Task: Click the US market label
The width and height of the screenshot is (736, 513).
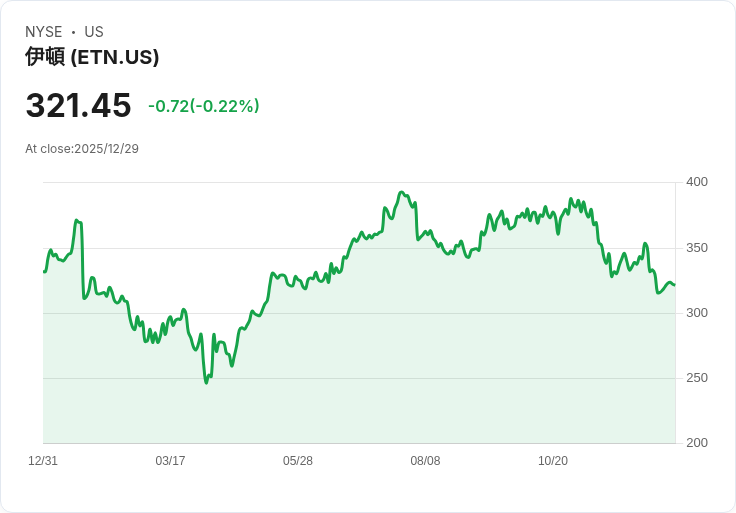Action: tap(94, 32)
